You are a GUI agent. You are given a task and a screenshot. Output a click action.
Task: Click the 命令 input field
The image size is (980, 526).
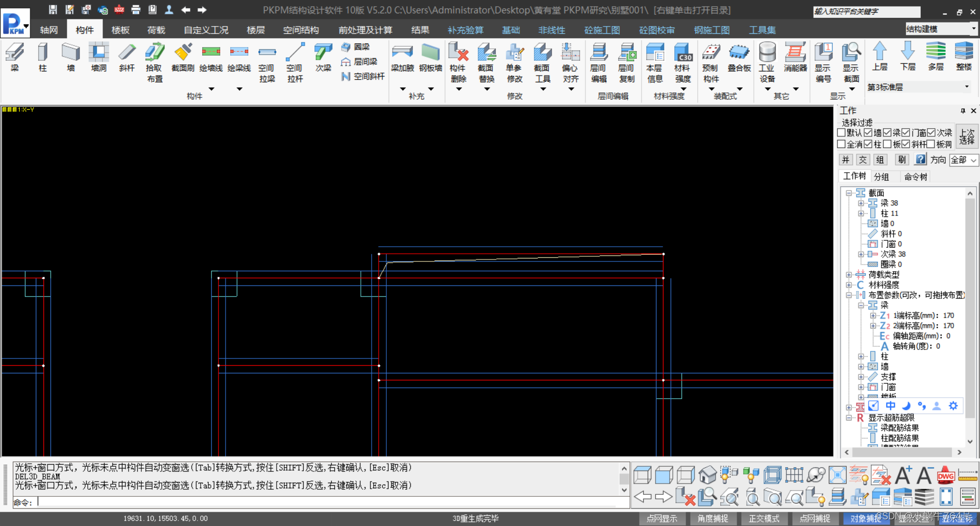click(x=333, y=502)
